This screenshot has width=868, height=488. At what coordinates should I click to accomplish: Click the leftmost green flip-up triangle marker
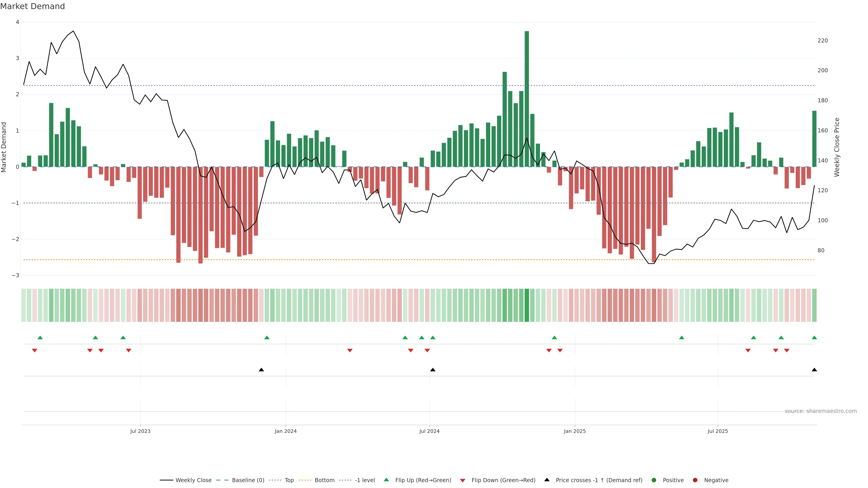[40, 338]
